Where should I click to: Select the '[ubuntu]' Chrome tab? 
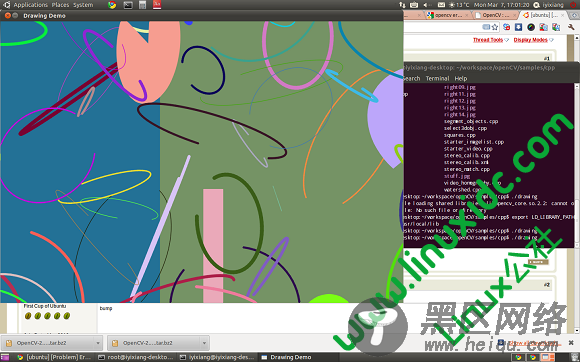click(x=543, y=15)
